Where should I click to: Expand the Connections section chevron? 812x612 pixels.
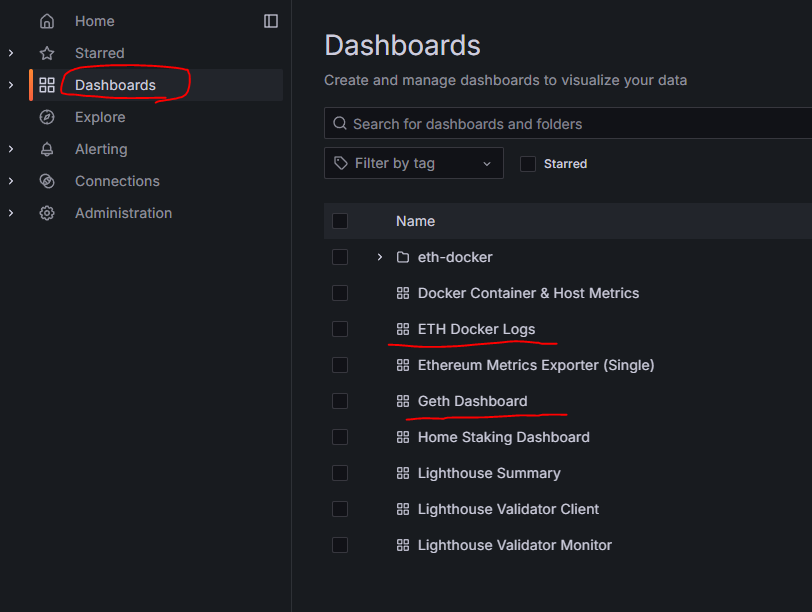coord(11,181)
